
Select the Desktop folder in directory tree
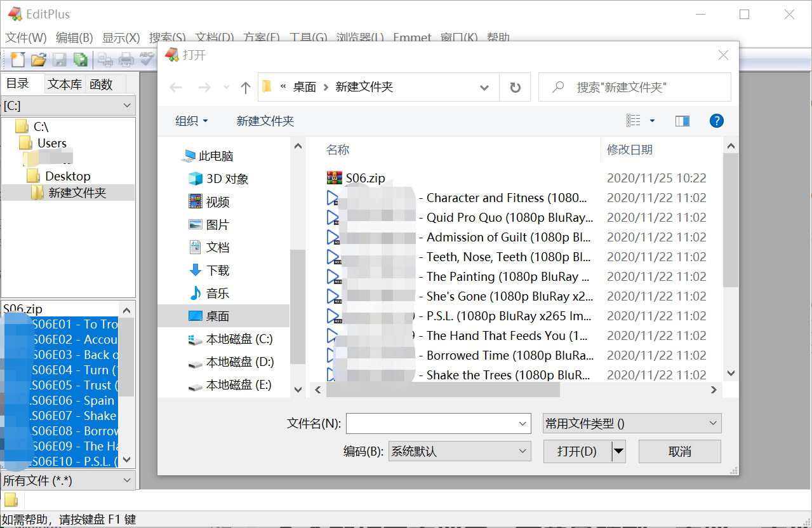point(59,176)
